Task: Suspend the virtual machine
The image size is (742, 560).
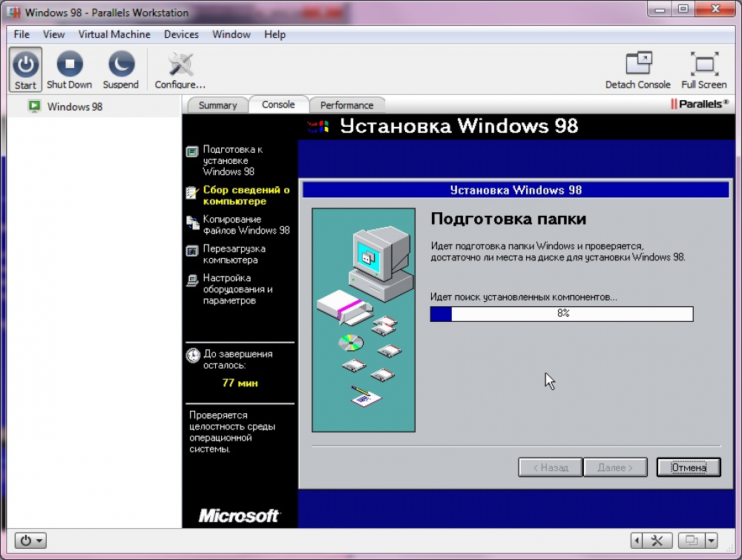Action: [121, 70]
